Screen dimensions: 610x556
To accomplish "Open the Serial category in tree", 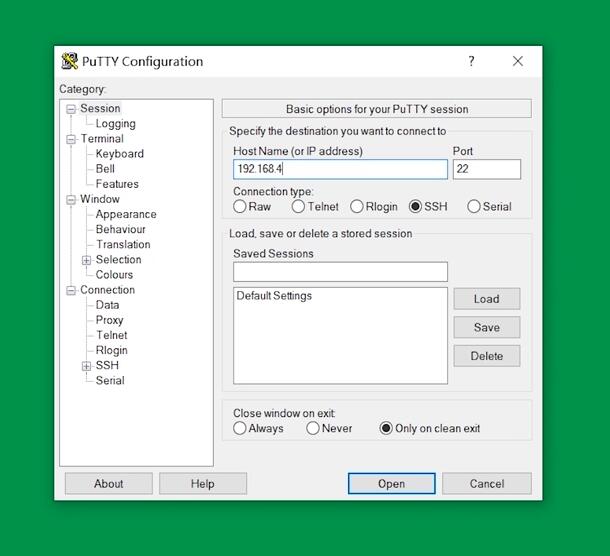I will [x=110, y=380].
